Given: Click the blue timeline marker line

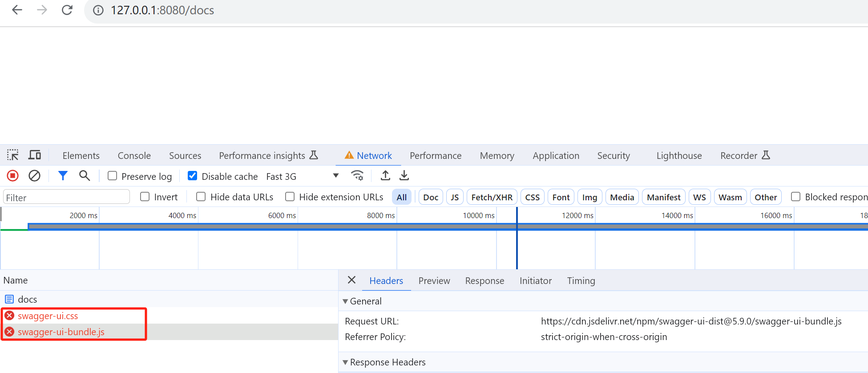Looking at the screenshot, I should point(517,238).
